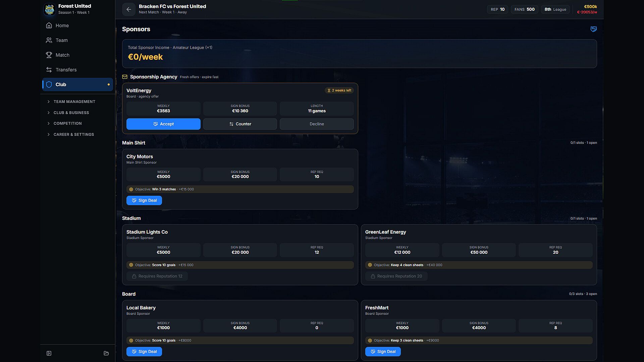Open the Team section
The width and height of the screenshot is (644, 362).
[x=77, y=40]
